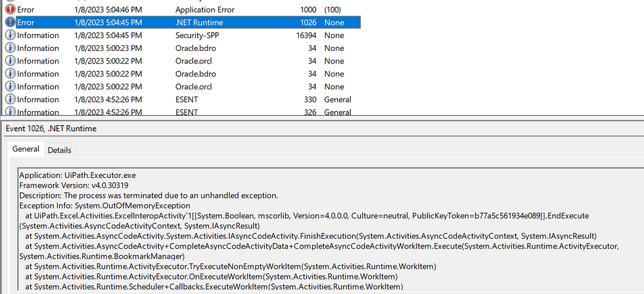Switch to the Details tab
Image resolution: width=644 pixels, height=294 pixels.
tap(60, 150)
